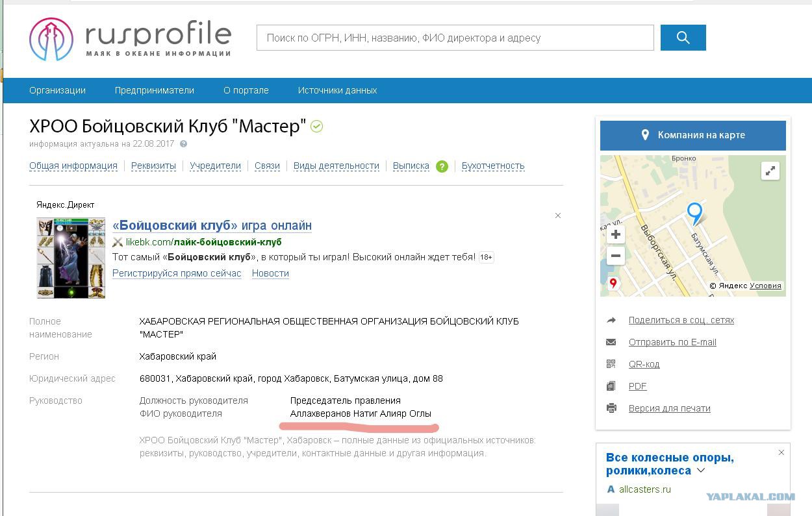
Task: Open the PDF link
Action: [x=637, y=386]
